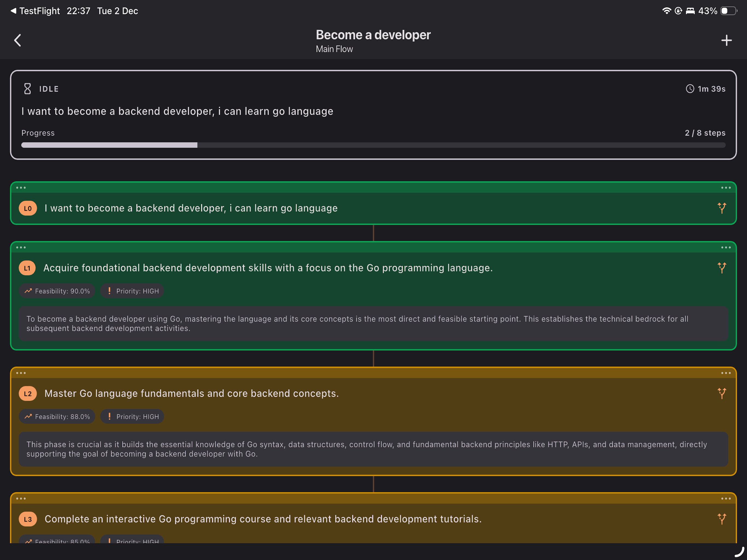Click the 1m 39s elapsed time label
The width and height of the screenshot is (747, 560).
711,89
